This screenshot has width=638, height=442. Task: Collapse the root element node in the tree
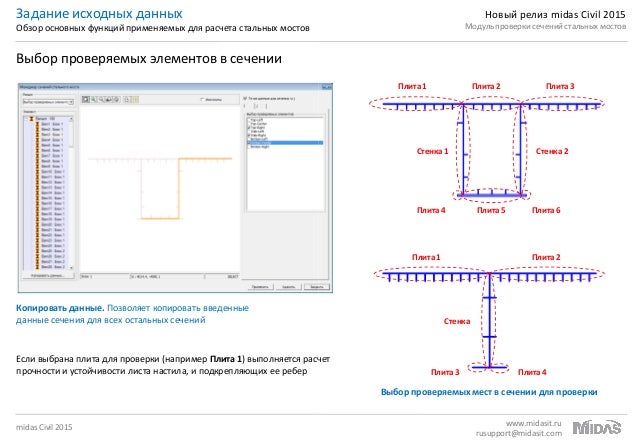(26, 118)
